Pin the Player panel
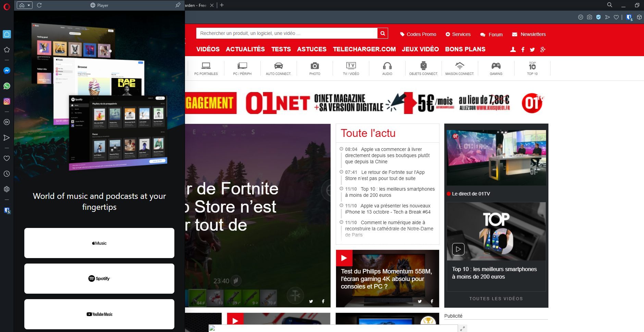Viewport: 644px width, 332px height. 177,5
